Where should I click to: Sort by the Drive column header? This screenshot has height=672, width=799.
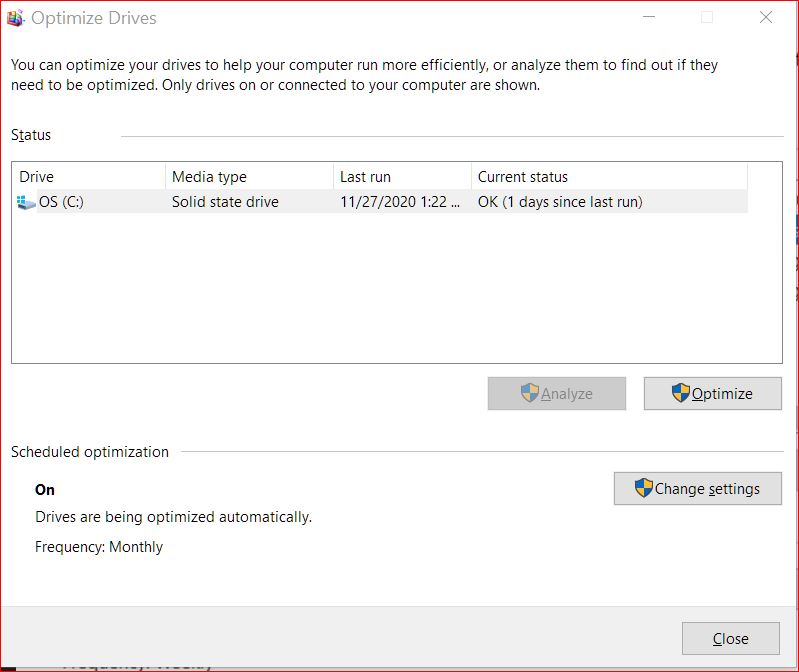tap(89, 177)
